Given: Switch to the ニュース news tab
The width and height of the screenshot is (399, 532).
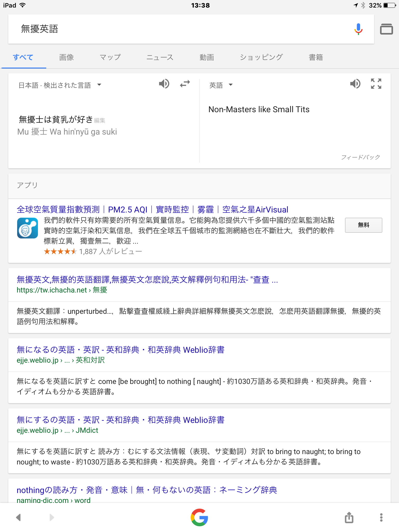Looking at the screenshot, I should (160, 57).
